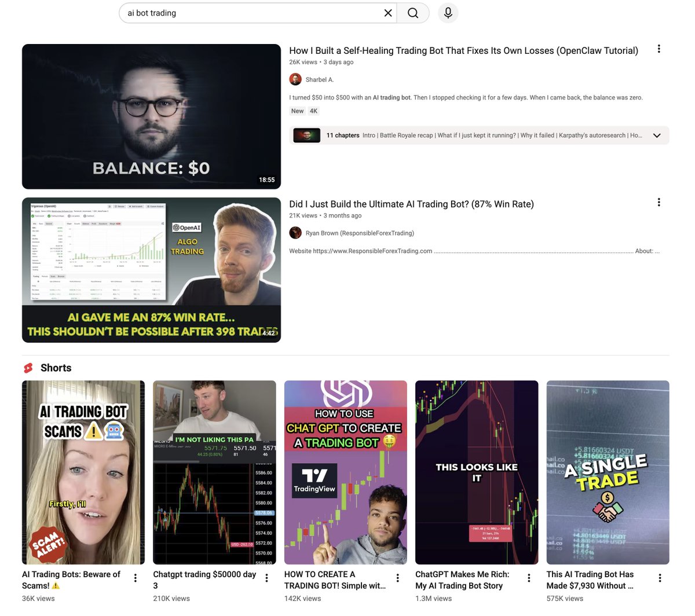Play the 'A Single Trade' short thumbnail
Screen dimensions: 695x616
(608, 472)
